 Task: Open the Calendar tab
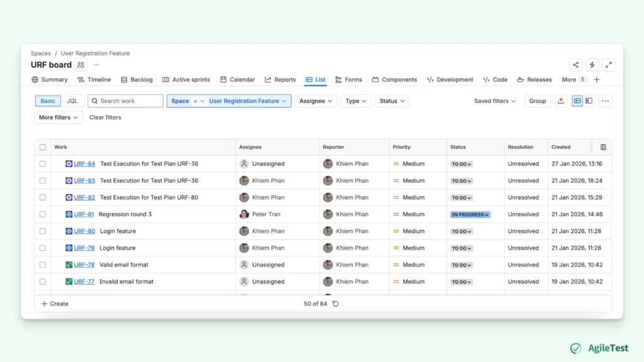click(237, 80)
